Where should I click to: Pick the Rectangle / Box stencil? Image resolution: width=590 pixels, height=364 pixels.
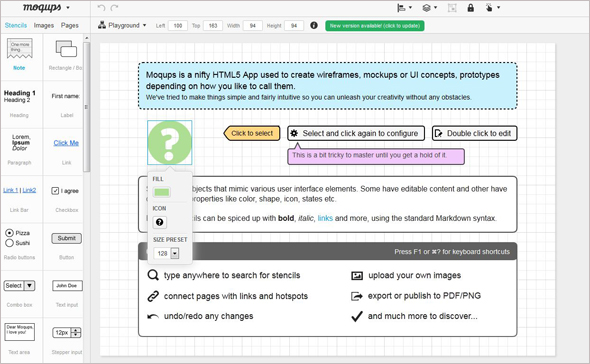click(x=66, y=54)
